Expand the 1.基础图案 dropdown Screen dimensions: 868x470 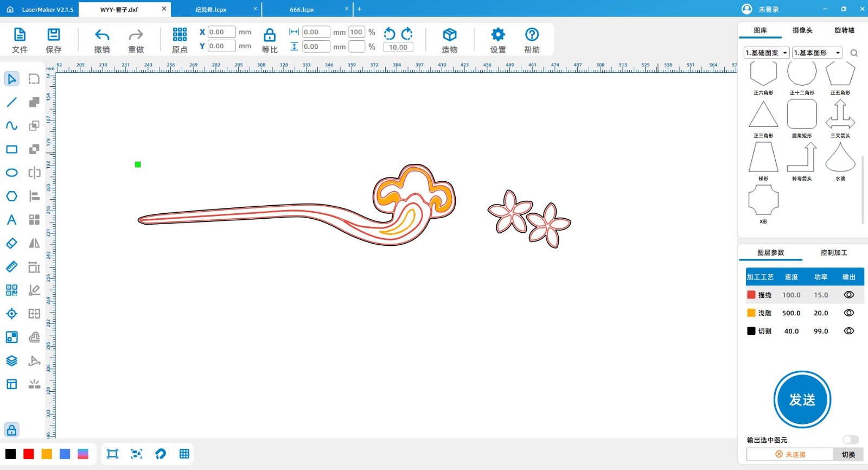coord(766,53)
